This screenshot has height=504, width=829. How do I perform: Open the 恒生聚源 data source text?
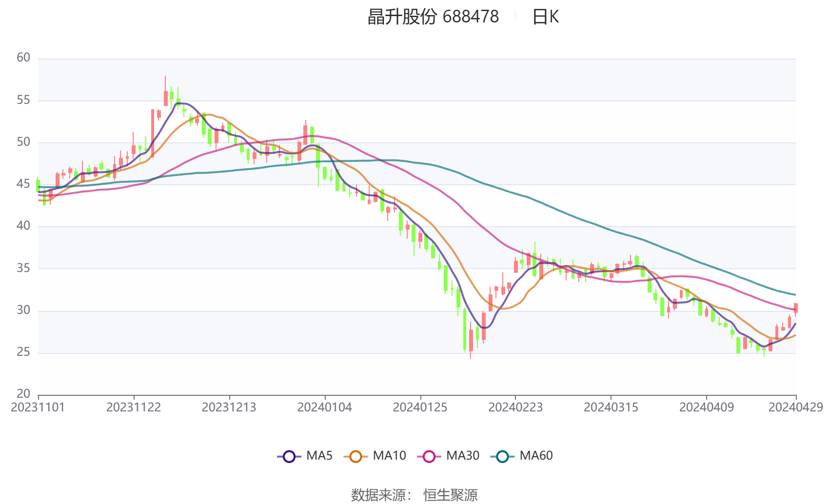coord(450,495)
